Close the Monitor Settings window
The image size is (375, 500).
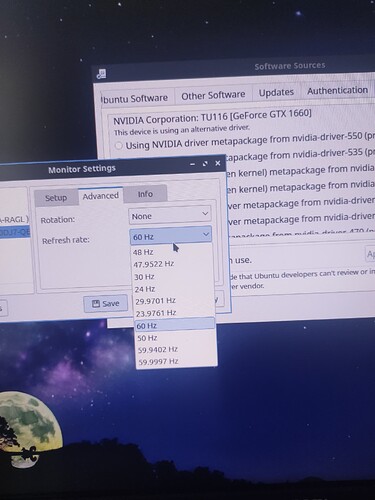218,163
